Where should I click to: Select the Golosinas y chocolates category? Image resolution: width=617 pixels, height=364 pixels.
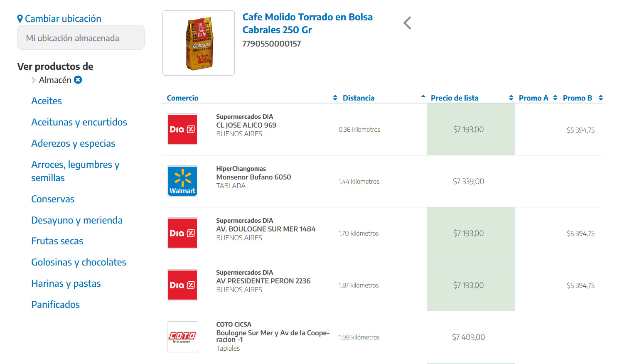[79, 262]
